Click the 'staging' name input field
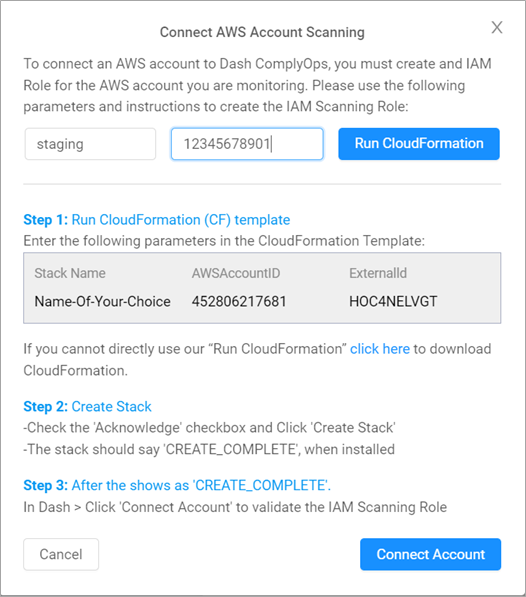This screenshot has width=526, height=597. pyautogui.click(x=90, y=144)
